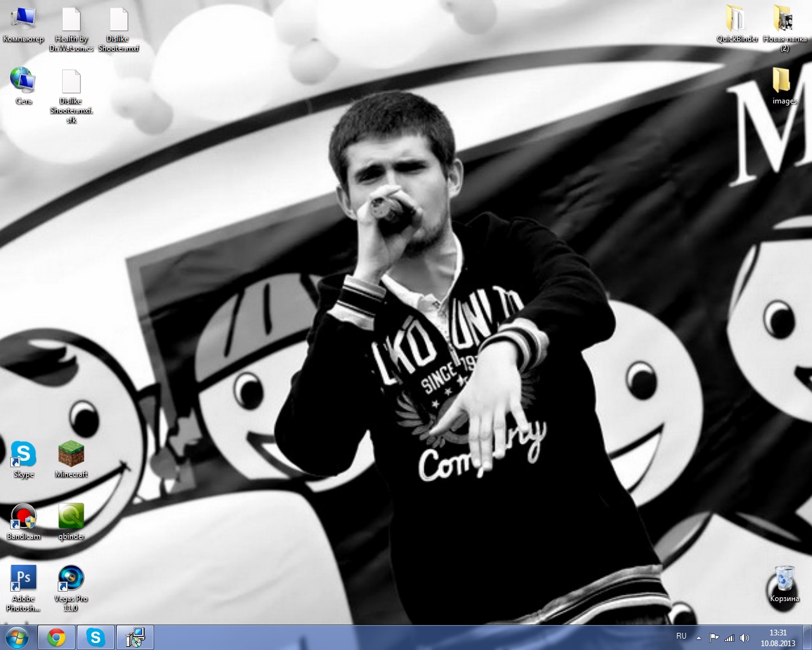Open Skype from the desktop icon
The width and height of the screenshot is (812, 650).
(x=24, y=454)
